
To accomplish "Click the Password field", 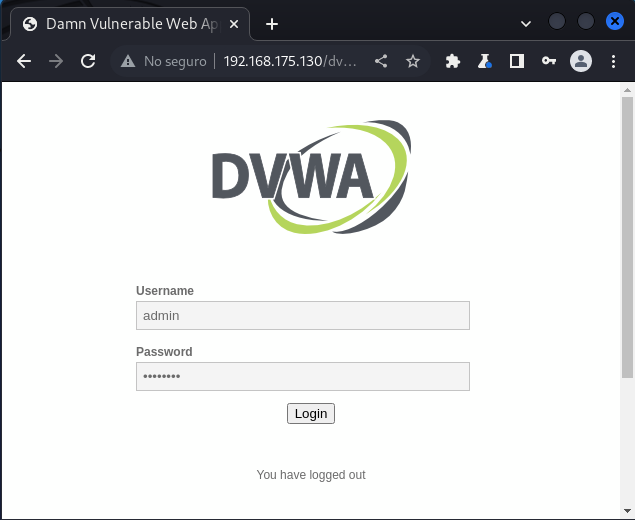I will (303, 377).
